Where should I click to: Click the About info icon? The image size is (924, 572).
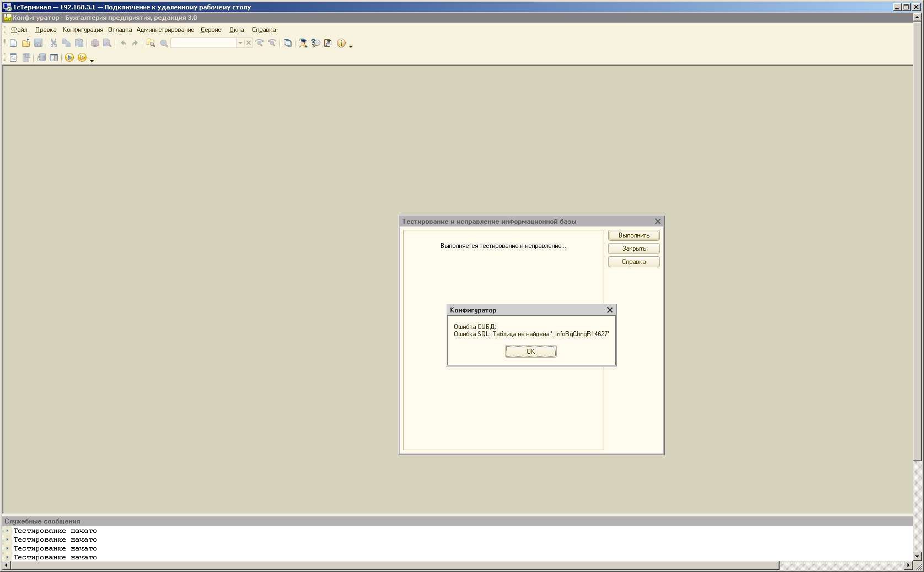click(x=341, y=43)
